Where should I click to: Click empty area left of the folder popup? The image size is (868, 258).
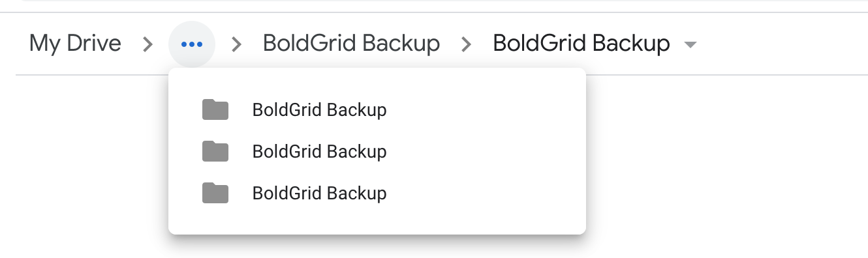pos(84,163)
